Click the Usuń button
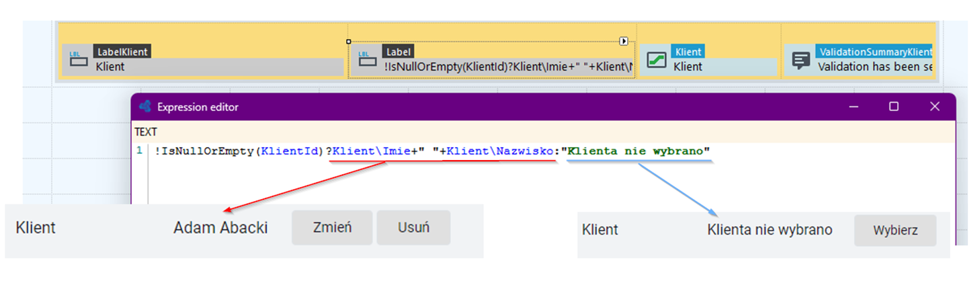 click(x=413, y=227)
